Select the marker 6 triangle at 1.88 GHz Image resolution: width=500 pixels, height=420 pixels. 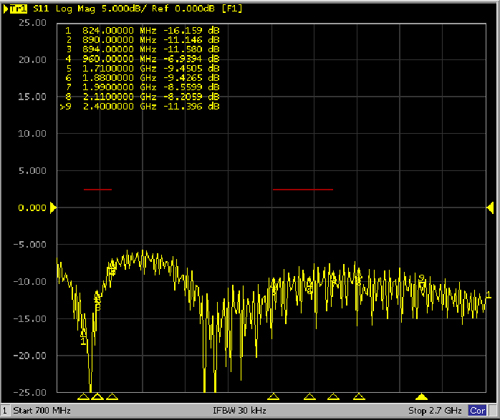click(310, 397)
